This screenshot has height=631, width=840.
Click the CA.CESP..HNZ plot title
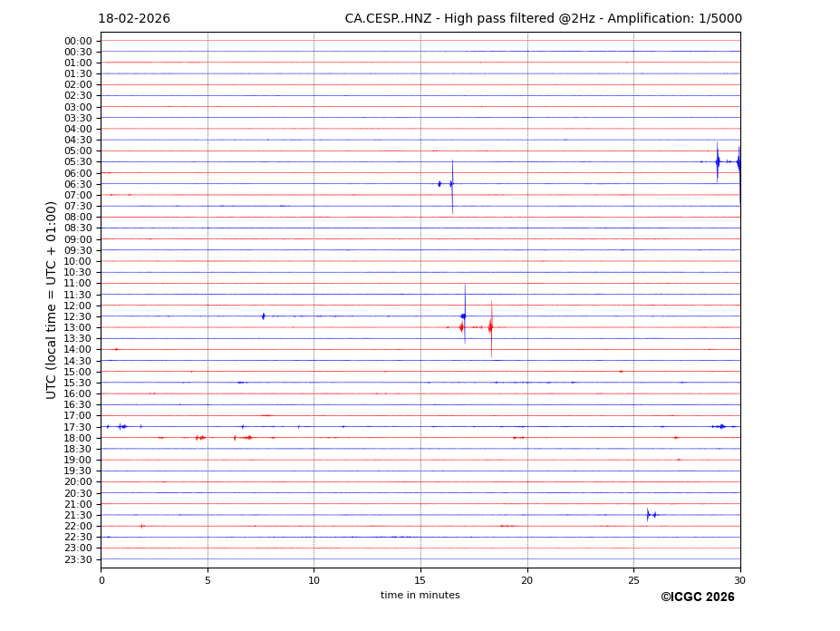tap(543, 19)
